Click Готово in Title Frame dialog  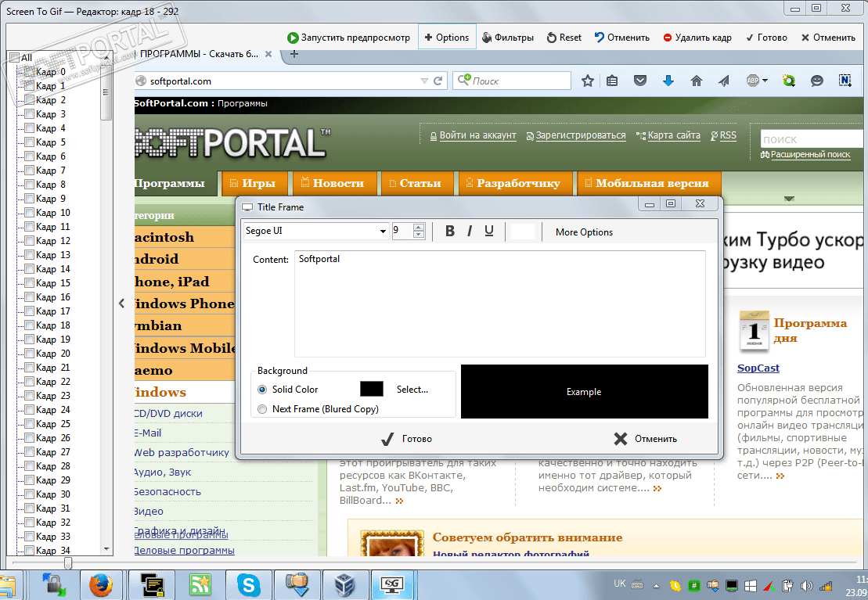click(406, 439)
